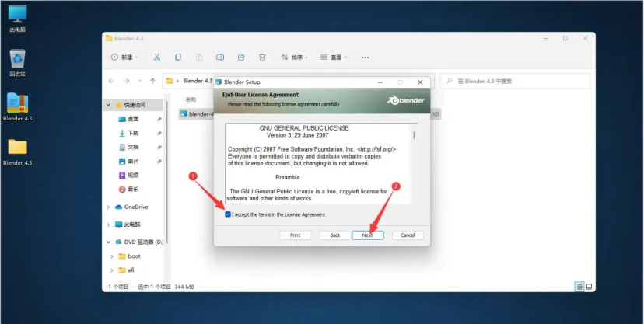Go back with Explorer back arrow
This screenshot has height=324, width=644.
pyautogui.click(x=111, y=82)
